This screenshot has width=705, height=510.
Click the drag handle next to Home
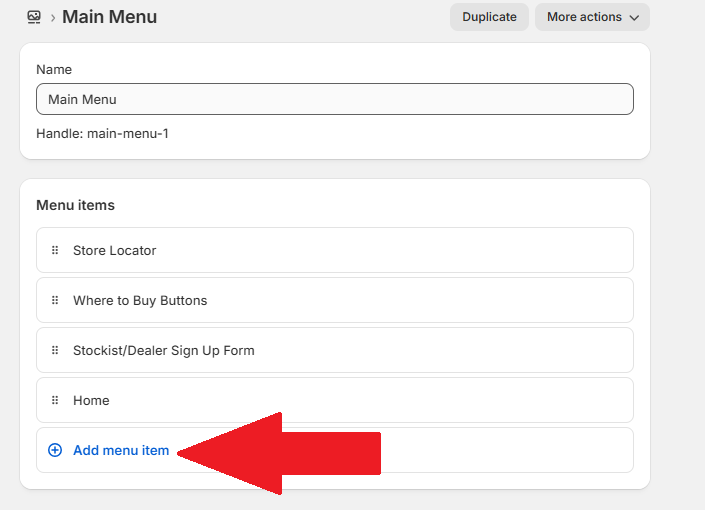(55, 400)
